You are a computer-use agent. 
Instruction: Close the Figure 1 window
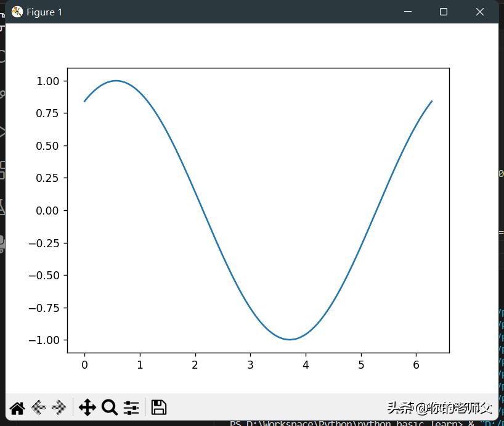coord(479,12)
